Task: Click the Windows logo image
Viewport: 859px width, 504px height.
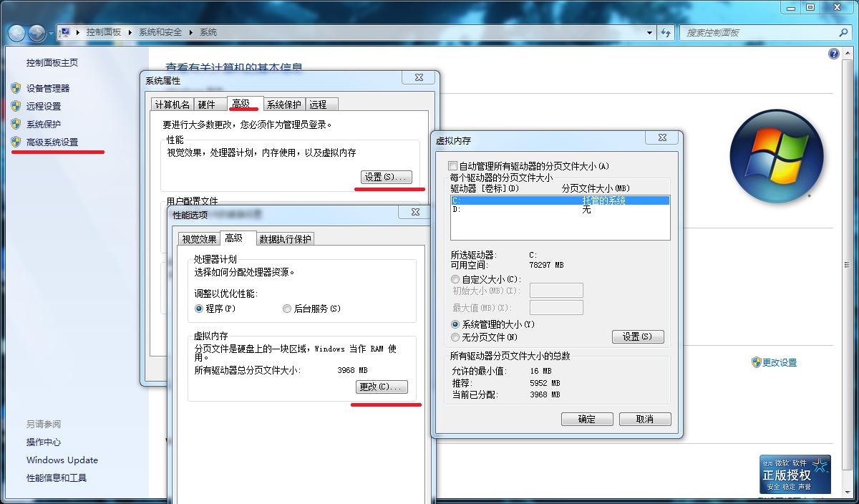Action: click(x=776, y=155)
